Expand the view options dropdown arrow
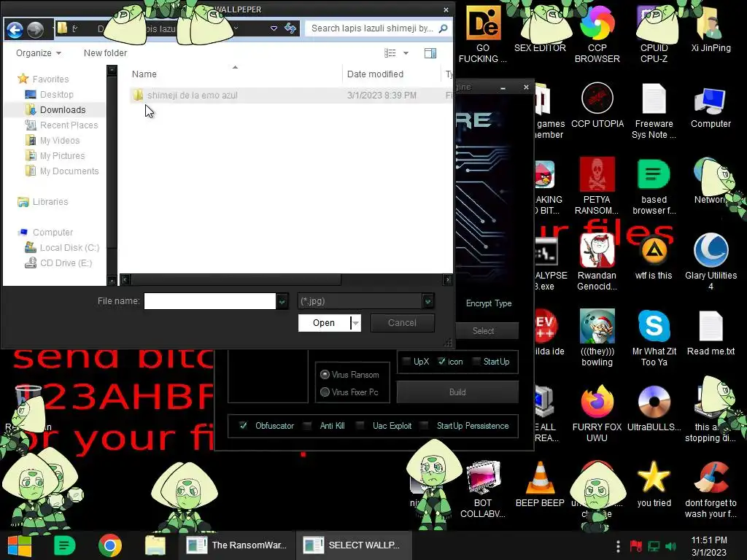The image size is (747, 560). (x=406, y=52)
